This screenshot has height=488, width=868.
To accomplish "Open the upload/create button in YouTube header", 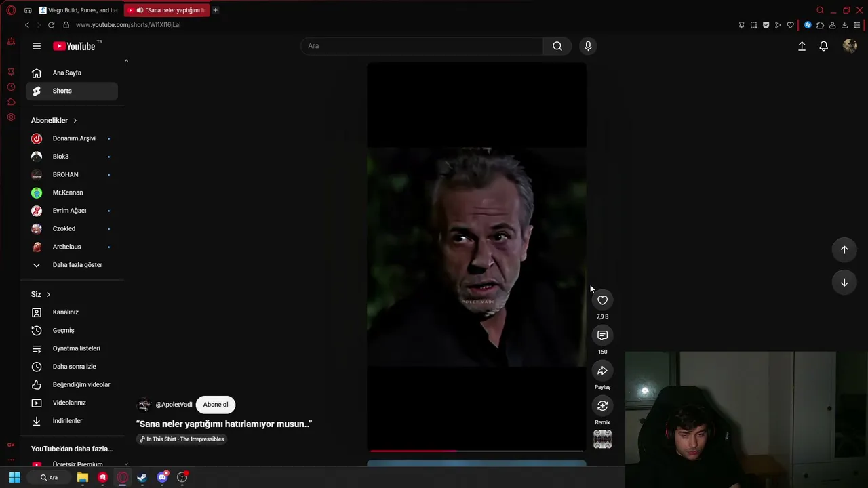I will pyautogui.click(x=802, y=46).
